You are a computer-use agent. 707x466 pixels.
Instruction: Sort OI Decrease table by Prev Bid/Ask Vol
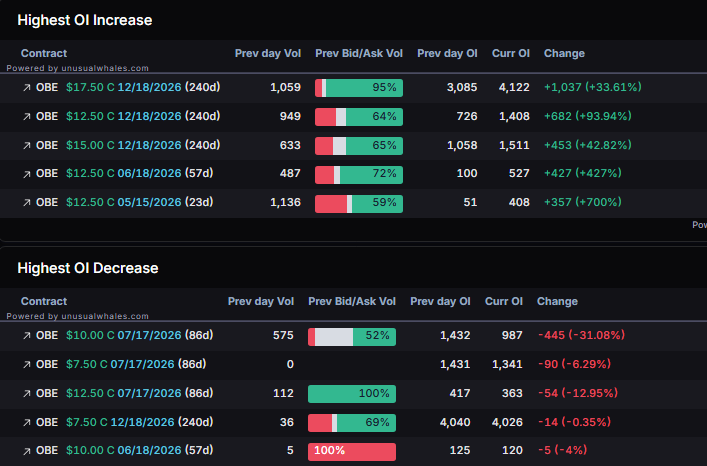click(352, 301)
